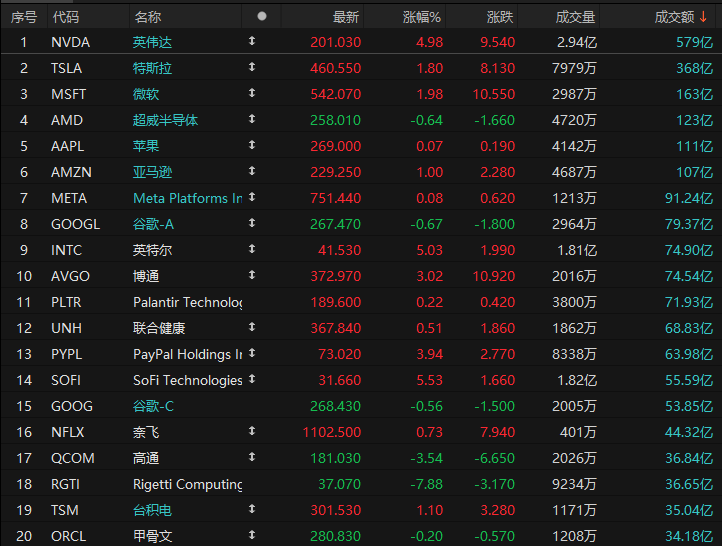Click the up-down marker icon in AAPL row
Viewport: 722px width, 546px height.
click(252, 145)
